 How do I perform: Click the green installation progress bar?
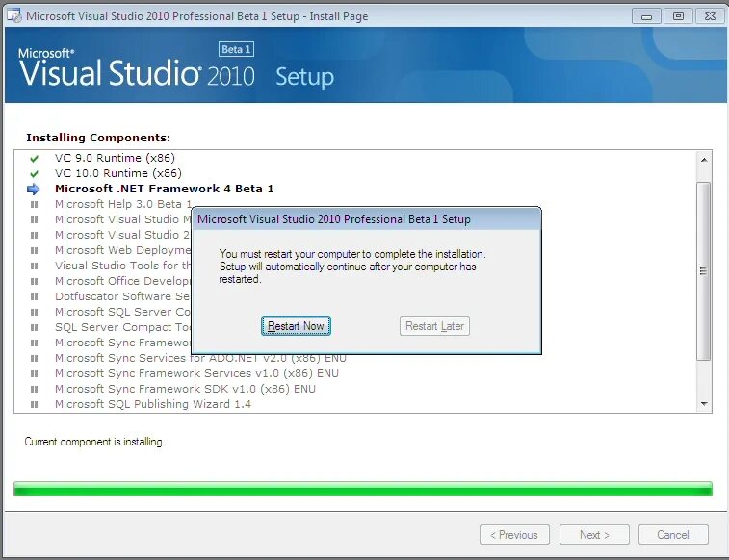tap(363, 489)
